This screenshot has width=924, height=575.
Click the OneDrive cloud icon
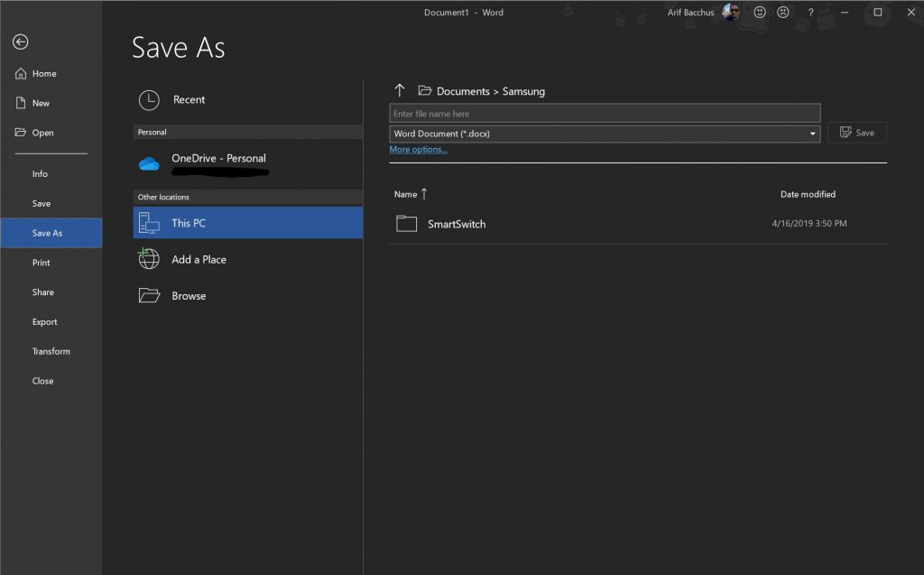click(149, 163)
